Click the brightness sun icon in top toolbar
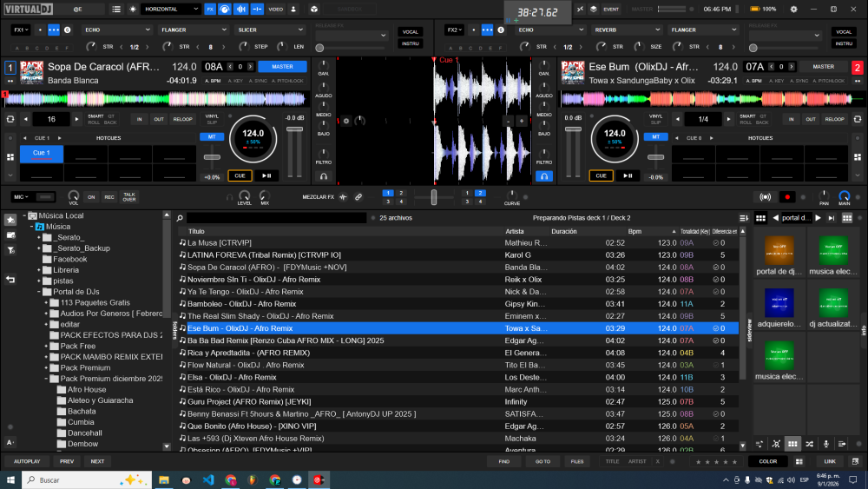868x489 pixels. (x=133, y=9)
